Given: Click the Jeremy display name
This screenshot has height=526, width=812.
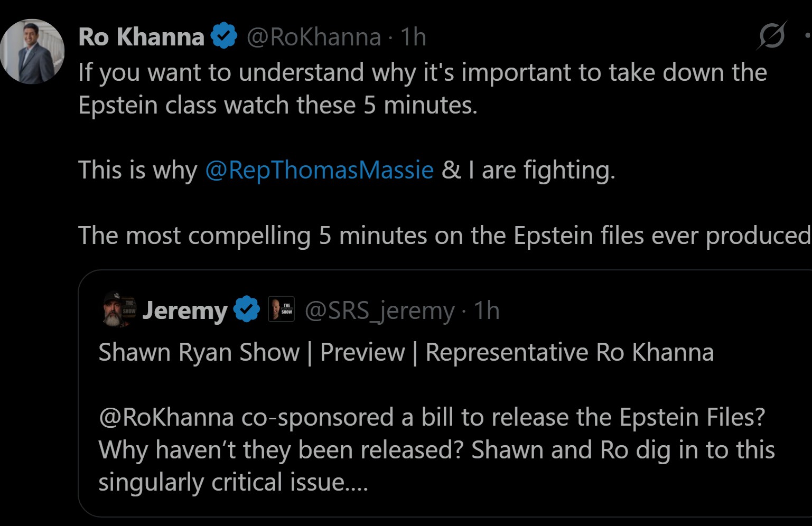Looking at the screenshot, I should (184, 310).
